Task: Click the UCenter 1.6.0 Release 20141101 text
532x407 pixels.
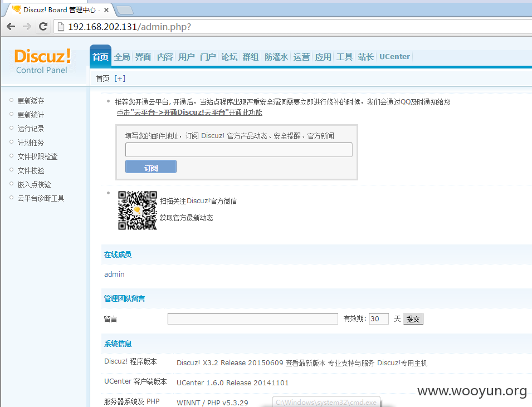Action: coord(232,383)
